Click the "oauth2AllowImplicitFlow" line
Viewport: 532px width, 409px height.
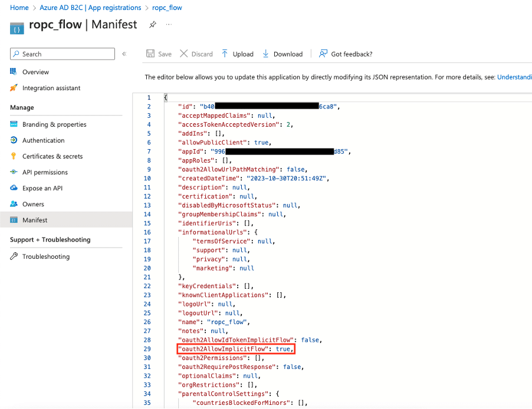pyautogui.click(x=236, y=349)
